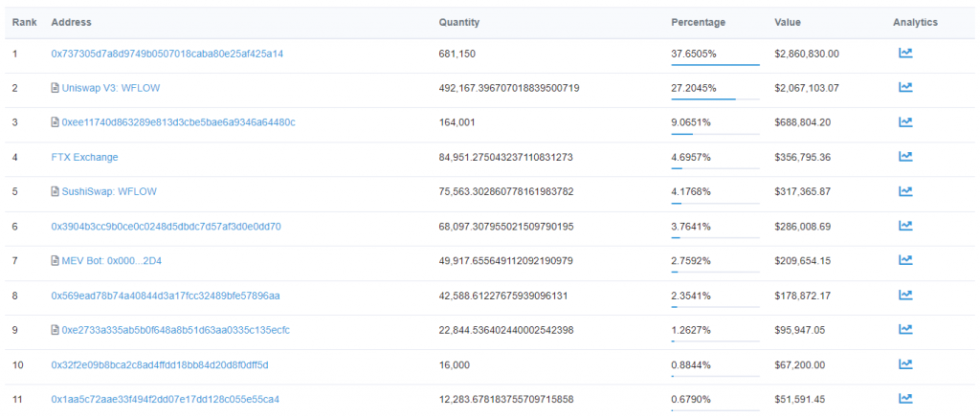Select percentage 3.7641%
Viewport: 980px width, 417px height.
[691, 226]
